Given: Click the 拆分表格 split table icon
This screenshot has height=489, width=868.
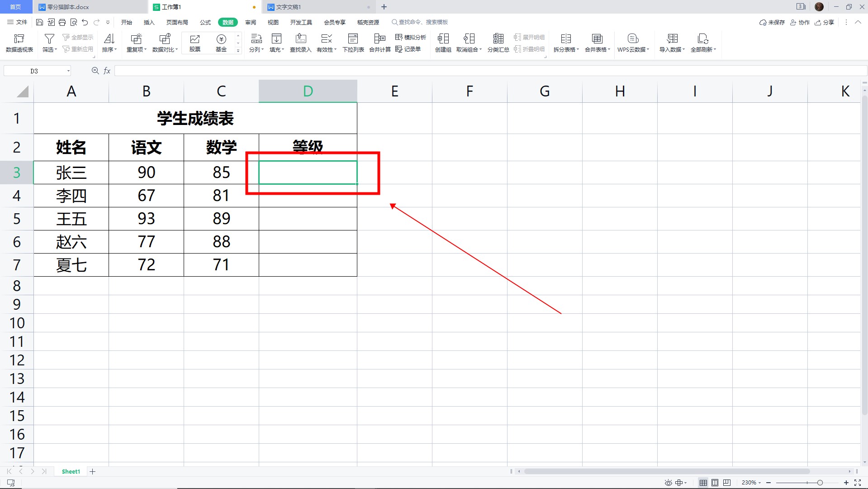Looking at the screenshot, I should (566, 39).
